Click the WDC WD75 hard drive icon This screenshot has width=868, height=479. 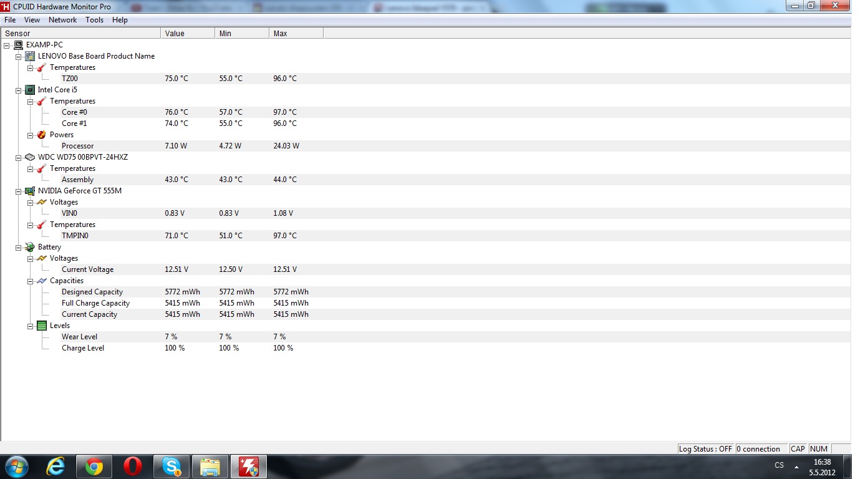coord(30,157)
